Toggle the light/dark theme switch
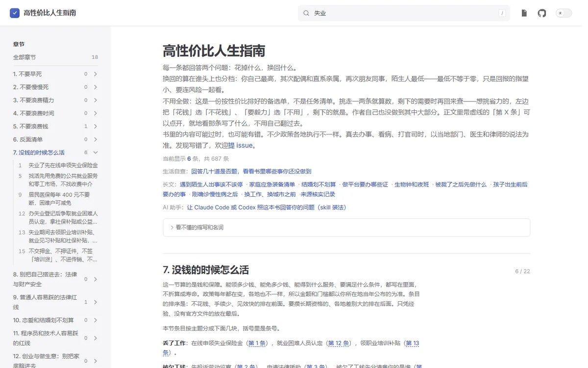The height and width of the screenshot is (368, 588). 563,13
